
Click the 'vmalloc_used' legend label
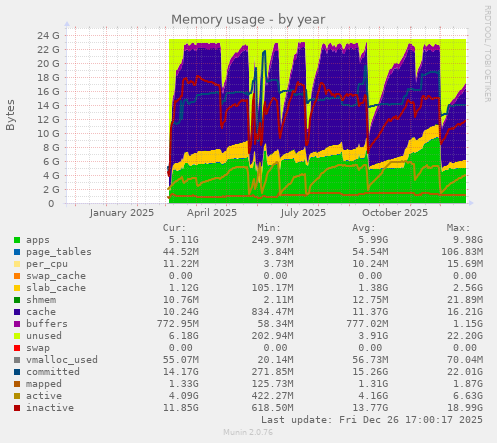pyautogui.click(x=62, y=360)
